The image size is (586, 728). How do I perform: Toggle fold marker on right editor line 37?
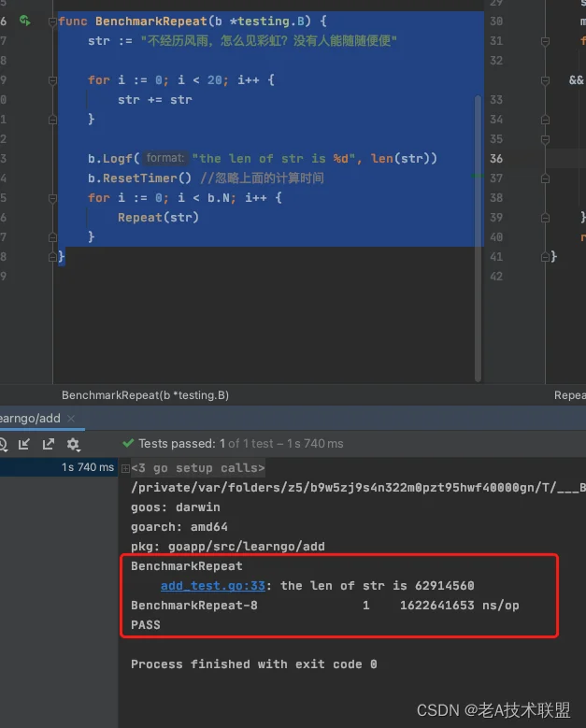click(546, 178)
